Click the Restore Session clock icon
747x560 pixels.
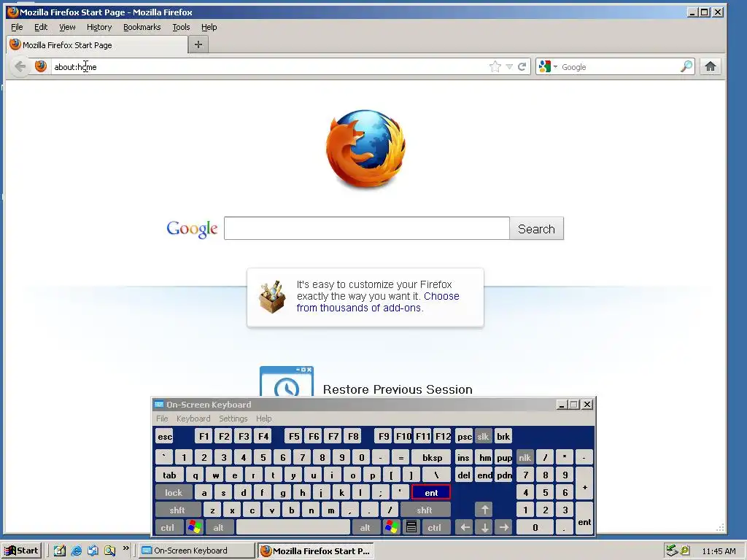tap(286, 381)
